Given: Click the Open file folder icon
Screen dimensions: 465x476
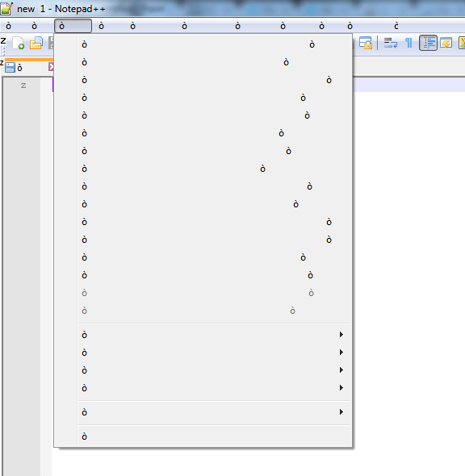Looking at the screenshot, I should (36, 43).
